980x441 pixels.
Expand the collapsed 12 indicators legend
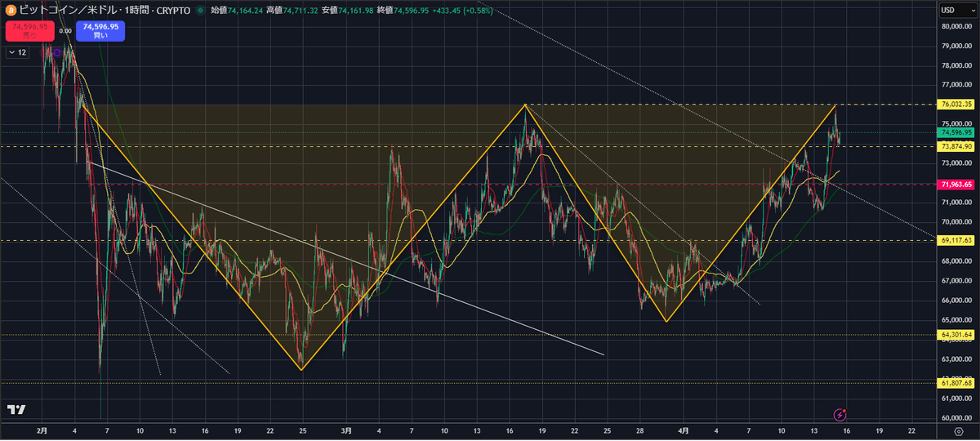click(x=17, y=52)
